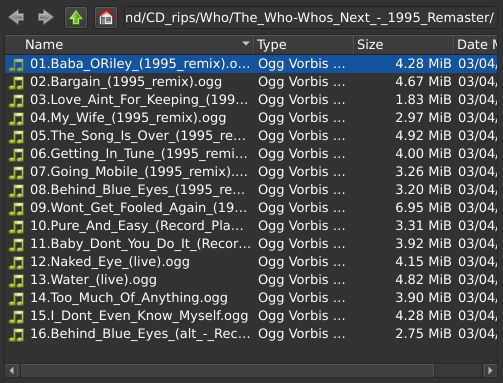Screen dimensions: 503x383
Task: Go up to parent folder via green arrow
Action: click(x=76, y=17)
